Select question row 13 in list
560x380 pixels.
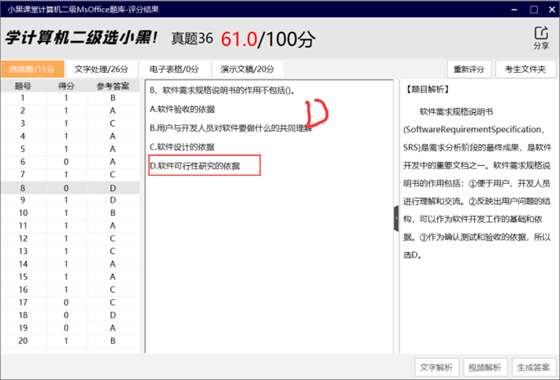[70, 251]
